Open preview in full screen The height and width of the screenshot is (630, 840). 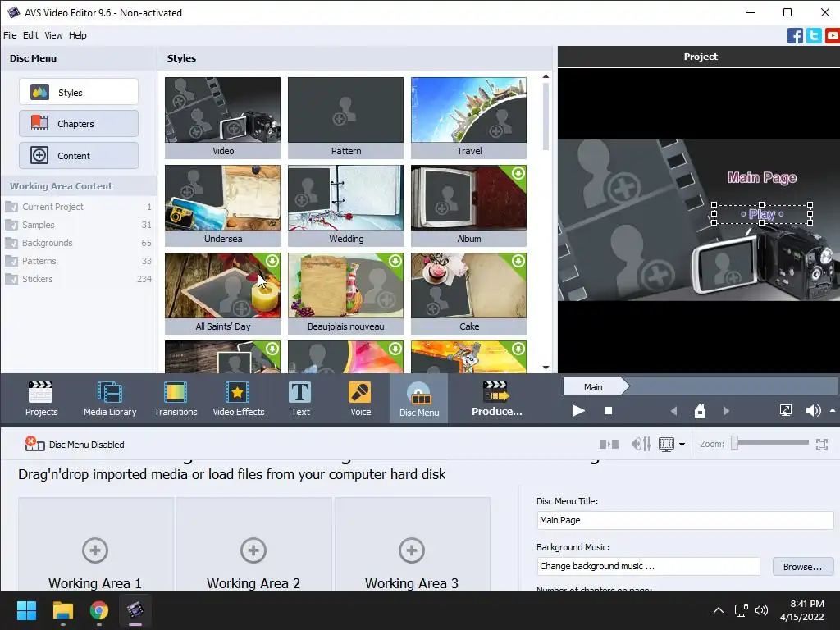click(785, 410)
